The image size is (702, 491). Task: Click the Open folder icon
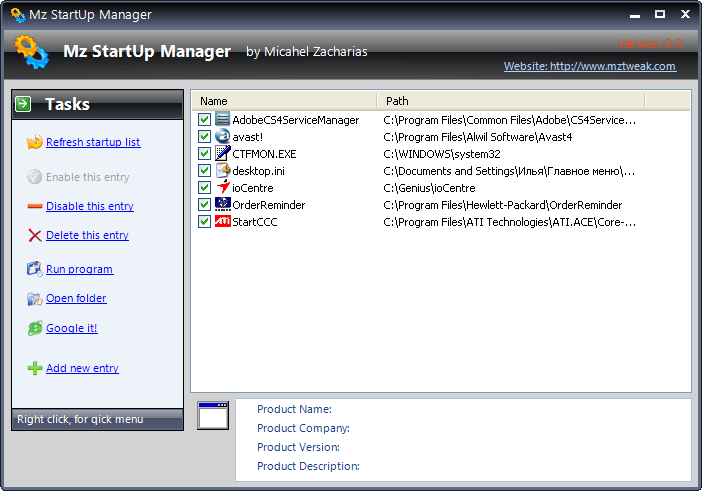[34, 299]
